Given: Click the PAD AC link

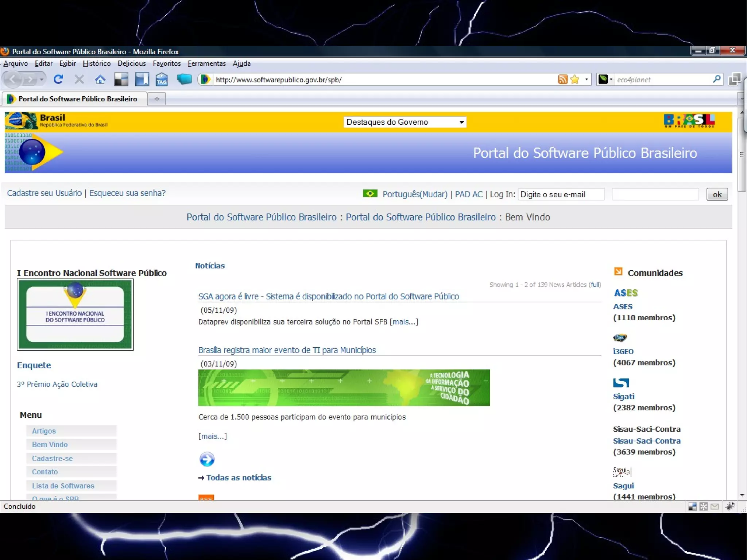Looking at the screenshot, I should point(469,194).
